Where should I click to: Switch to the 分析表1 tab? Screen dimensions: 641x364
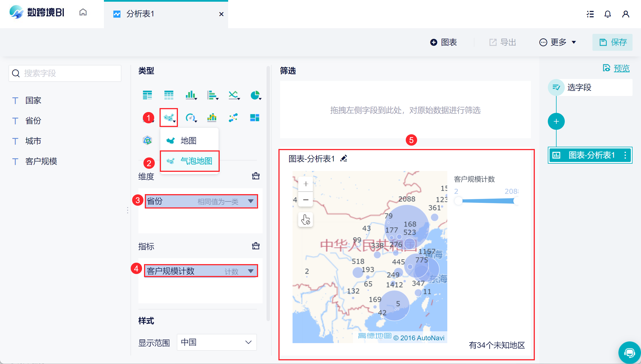click(140, 14)
